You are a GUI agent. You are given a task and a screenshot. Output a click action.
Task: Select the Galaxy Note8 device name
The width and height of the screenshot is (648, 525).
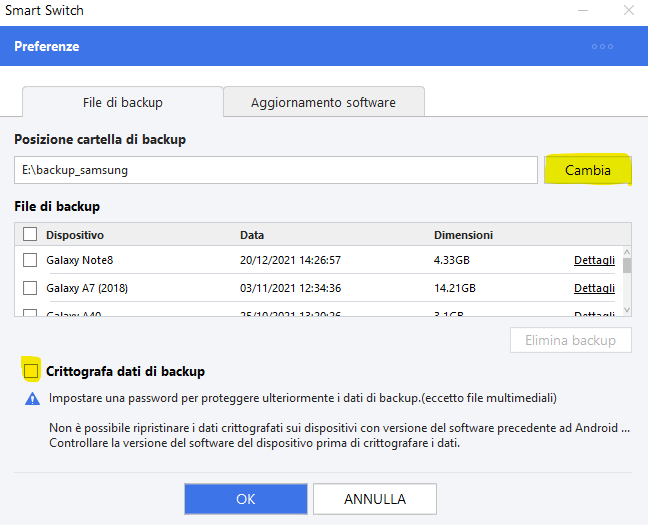pyautogui.click(x=79, y=260)
